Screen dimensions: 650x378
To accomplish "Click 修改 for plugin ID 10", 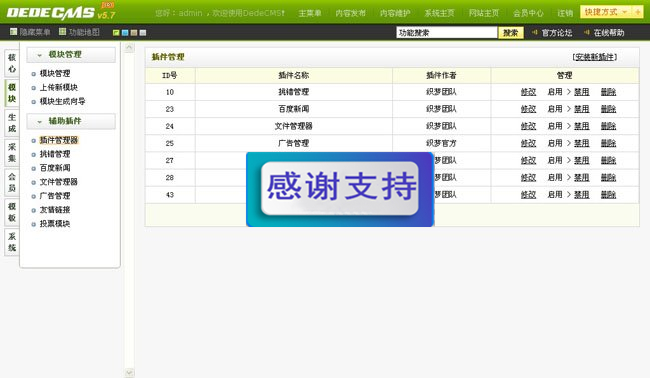I will click(528, 92).
